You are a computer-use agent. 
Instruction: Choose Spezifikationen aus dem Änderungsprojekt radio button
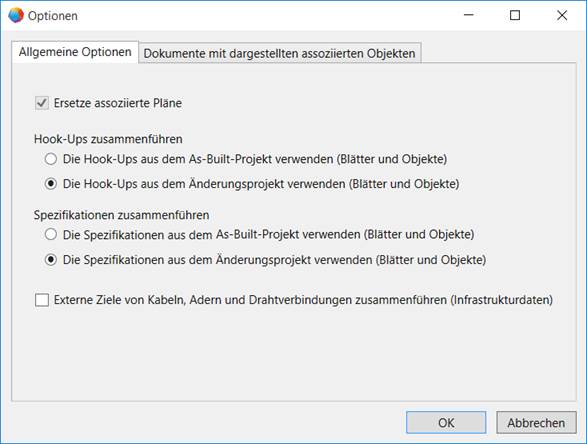(x=51, y=260)
